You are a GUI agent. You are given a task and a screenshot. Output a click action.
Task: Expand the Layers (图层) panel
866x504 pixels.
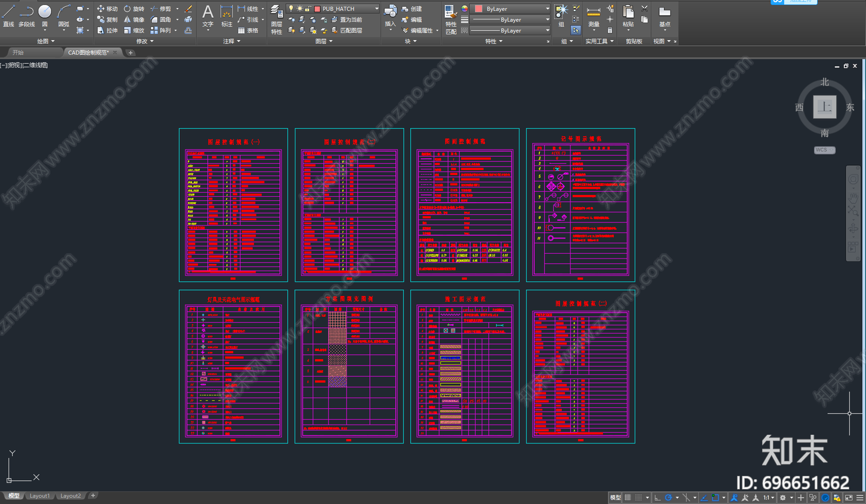point(324,41)
